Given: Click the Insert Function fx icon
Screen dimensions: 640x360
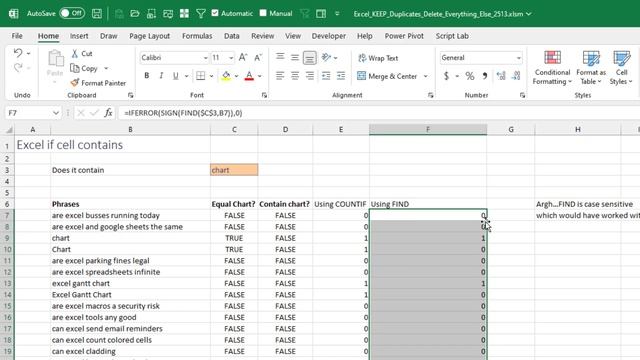Looking at the screenshot, I should (108, 113).
